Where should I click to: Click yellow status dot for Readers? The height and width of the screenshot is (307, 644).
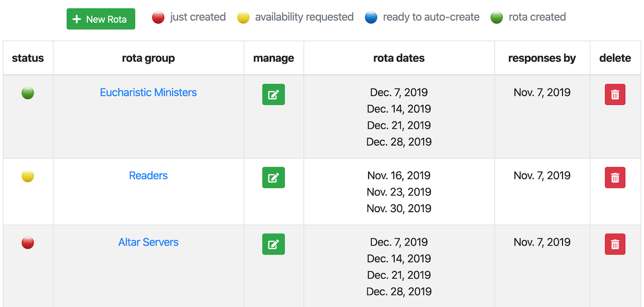[x=28, y=176]
